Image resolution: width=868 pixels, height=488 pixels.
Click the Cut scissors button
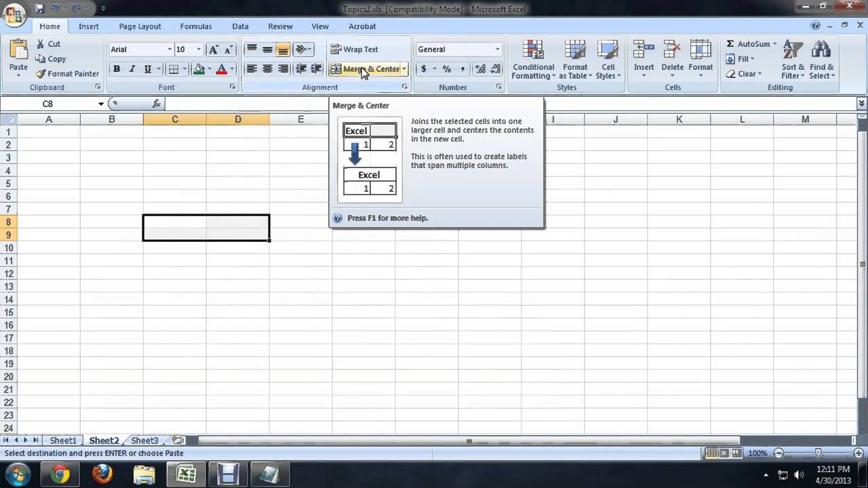(x=48, y=43)
